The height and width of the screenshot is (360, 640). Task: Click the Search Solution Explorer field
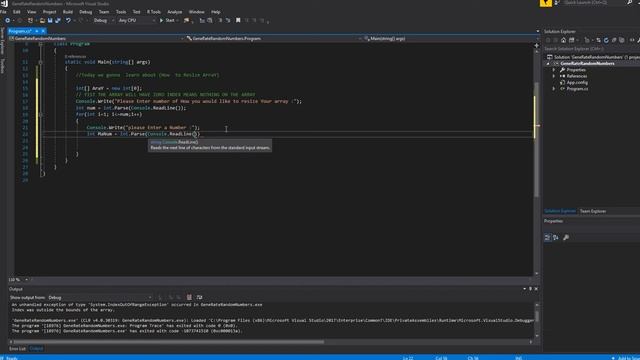click(592, 49)
